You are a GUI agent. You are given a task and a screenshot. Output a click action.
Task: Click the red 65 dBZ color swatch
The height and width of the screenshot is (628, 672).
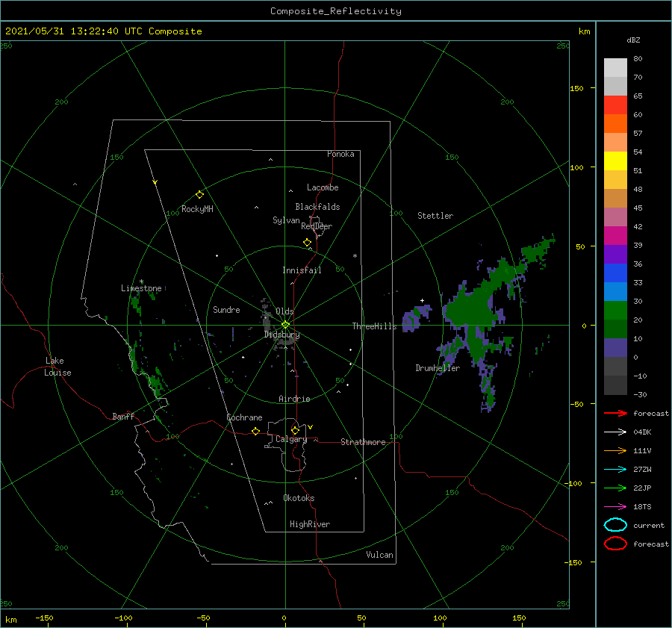(615, 105)
